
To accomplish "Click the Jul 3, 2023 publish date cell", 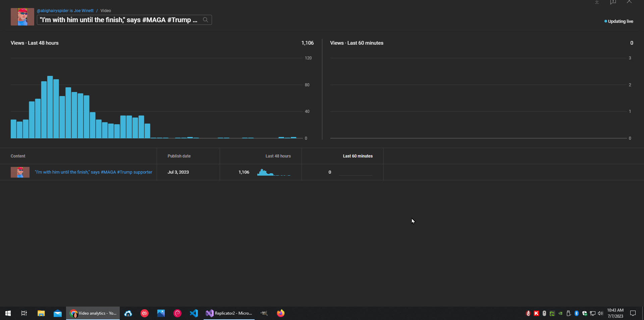I will (x=178, y=172).
